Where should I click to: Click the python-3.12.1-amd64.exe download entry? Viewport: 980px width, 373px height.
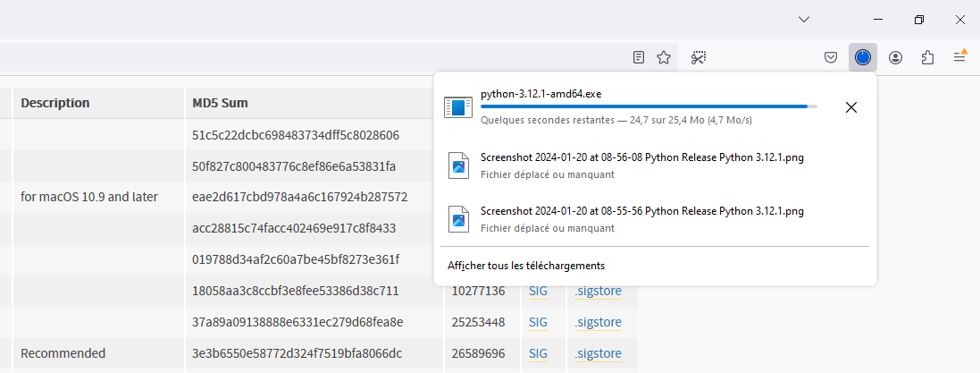[x=638, y=107]
